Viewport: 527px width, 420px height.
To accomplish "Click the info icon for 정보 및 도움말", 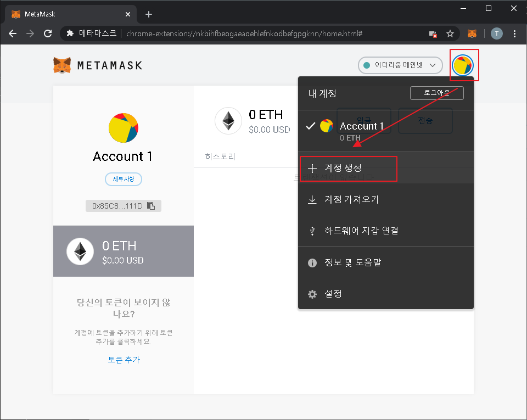I will coord(312,263).
